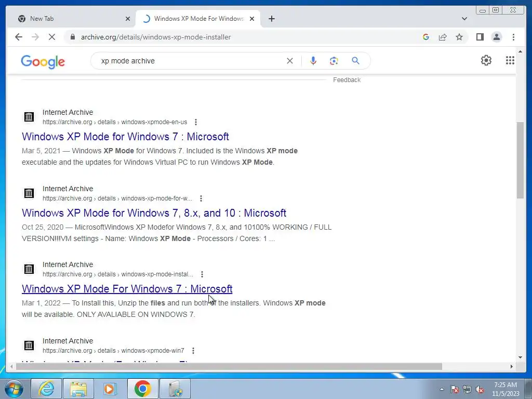Clear the search query with the X
This screenshot has width=532, height=399.
[290, 61]
